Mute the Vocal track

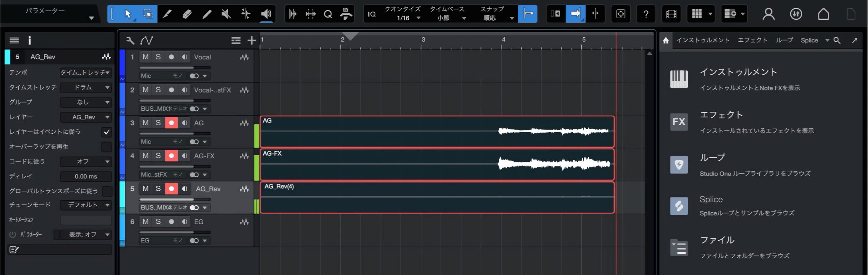pyautogui.click(x=145, y=57)
